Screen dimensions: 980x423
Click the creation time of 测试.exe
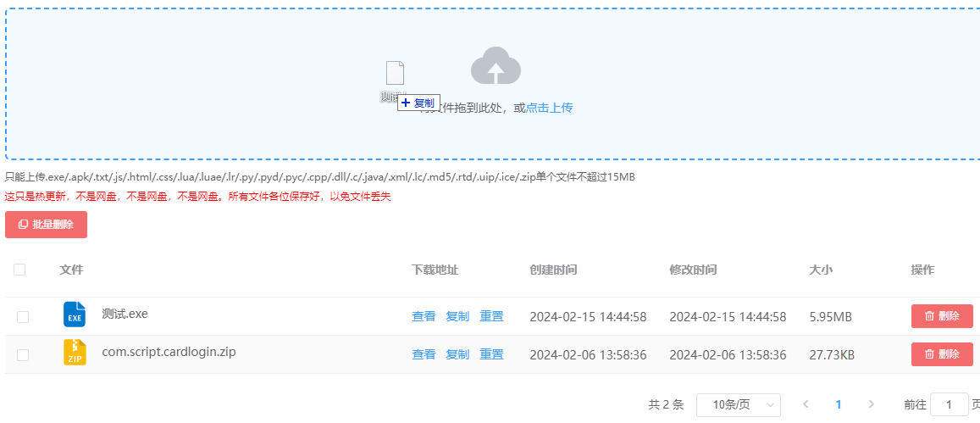click(x=588, y=317)
